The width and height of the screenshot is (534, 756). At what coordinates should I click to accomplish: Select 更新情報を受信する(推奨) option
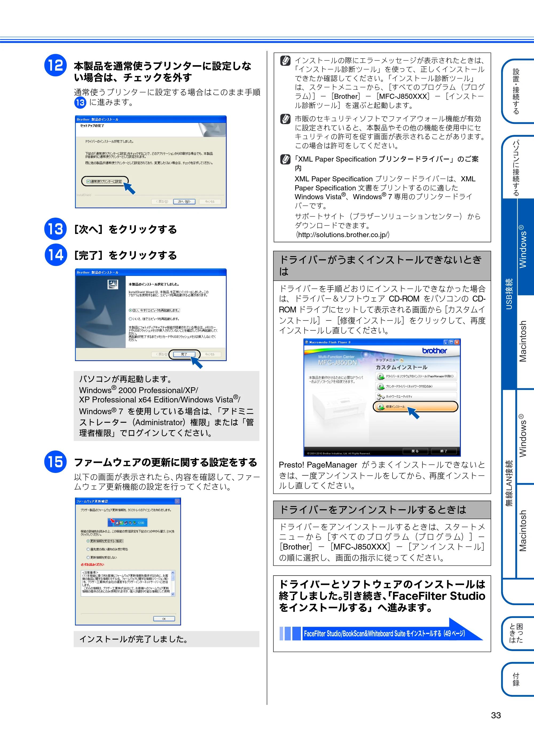click(88, 541)
